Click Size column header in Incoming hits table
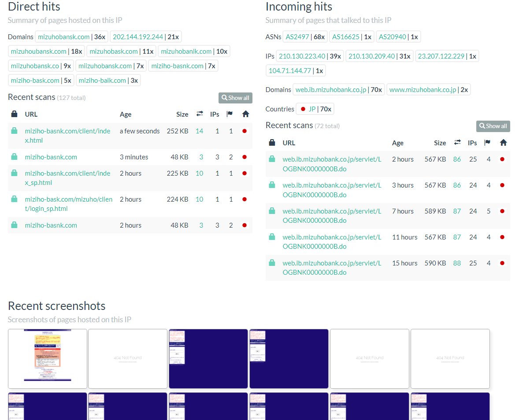Viewport: 519px width, 420px height. (x=440, y=143)
